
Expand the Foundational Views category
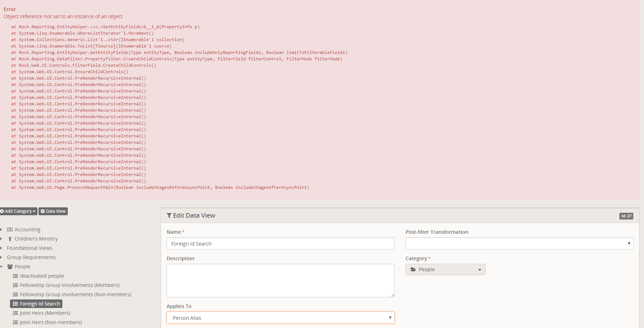tap(1, 248)
